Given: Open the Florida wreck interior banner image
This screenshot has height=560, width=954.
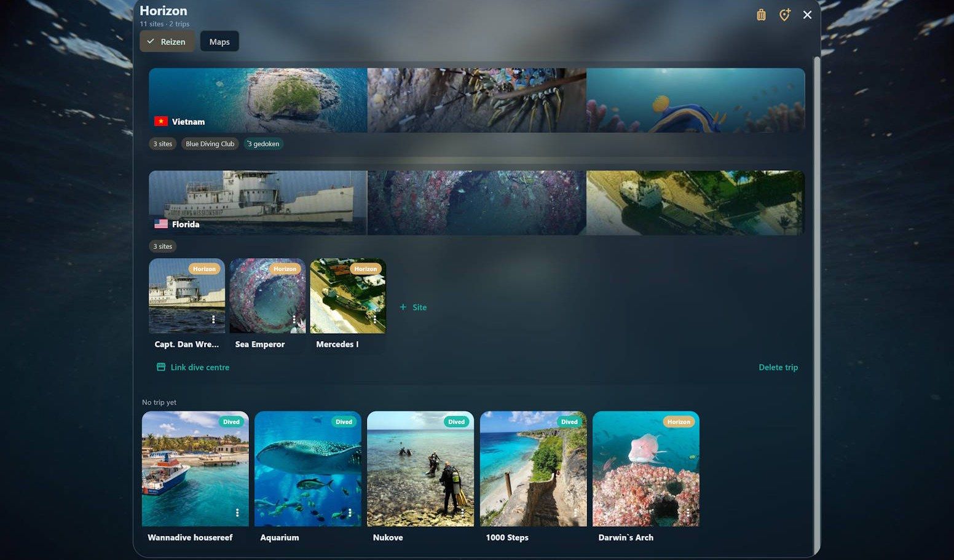Looking at the screenshot, I should click(476, 203).
